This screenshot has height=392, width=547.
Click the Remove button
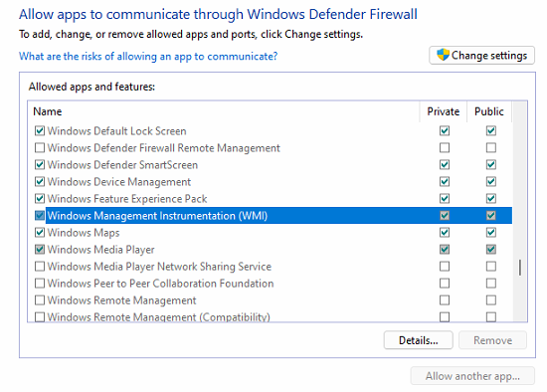pos(492,340)
